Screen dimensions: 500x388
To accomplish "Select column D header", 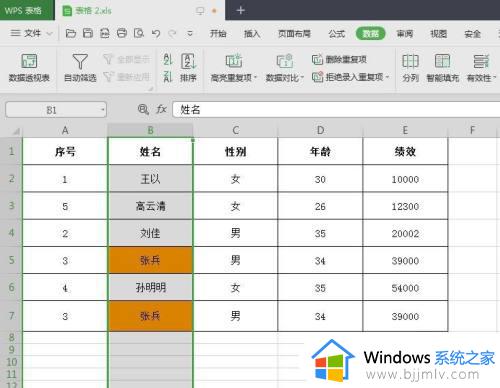I will click(320, 130).
